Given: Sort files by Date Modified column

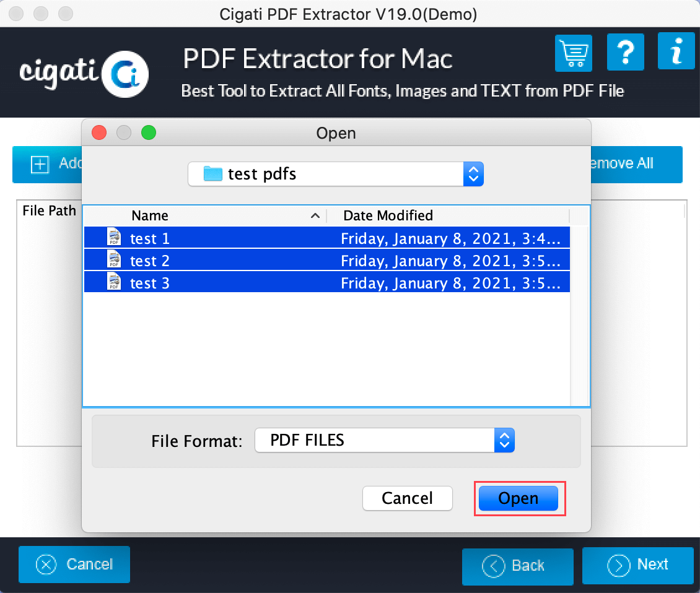Looking at the screenshot, I should (x=448, y=215).
